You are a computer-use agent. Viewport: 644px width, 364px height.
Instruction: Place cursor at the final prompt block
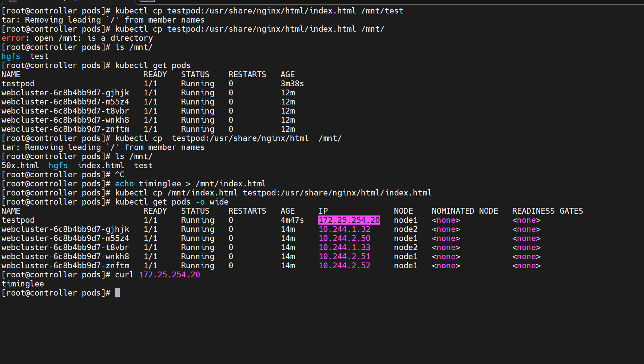coord(117,293)
